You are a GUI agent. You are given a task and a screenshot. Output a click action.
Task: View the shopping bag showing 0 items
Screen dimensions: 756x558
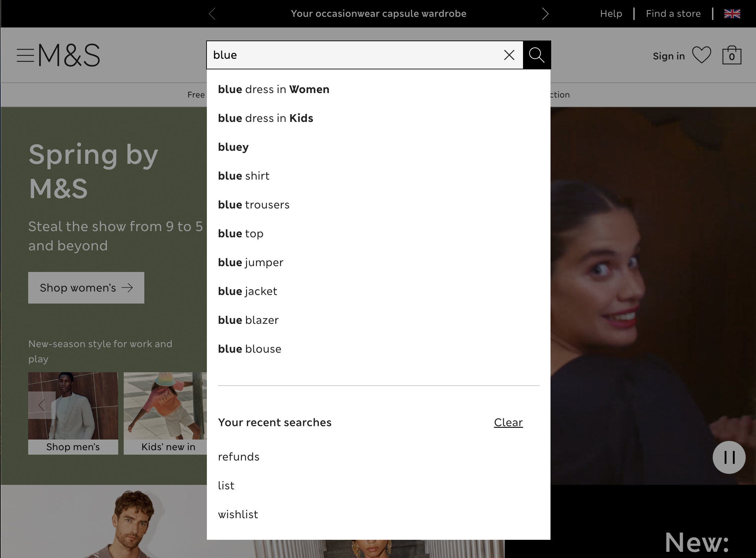732,55
